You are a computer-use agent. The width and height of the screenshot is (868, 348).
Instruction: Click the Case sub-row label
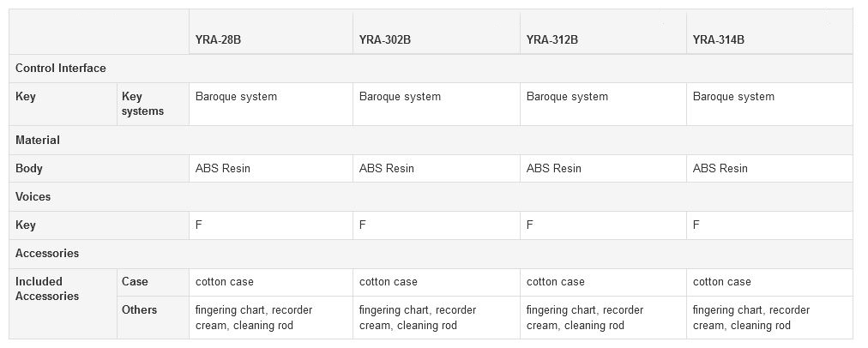coord(135,281)
